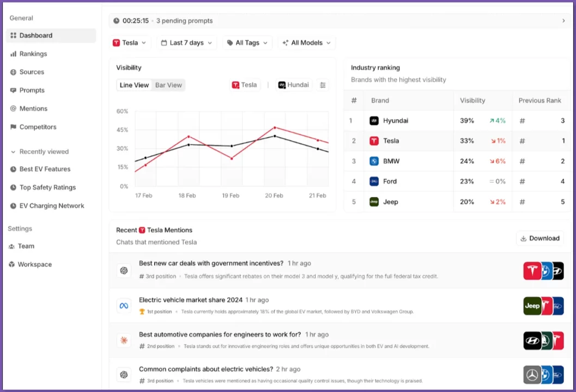576x392 pixels.
Task: Click the OpenAI icon beside car deals prompt
Action: (124, 270)
